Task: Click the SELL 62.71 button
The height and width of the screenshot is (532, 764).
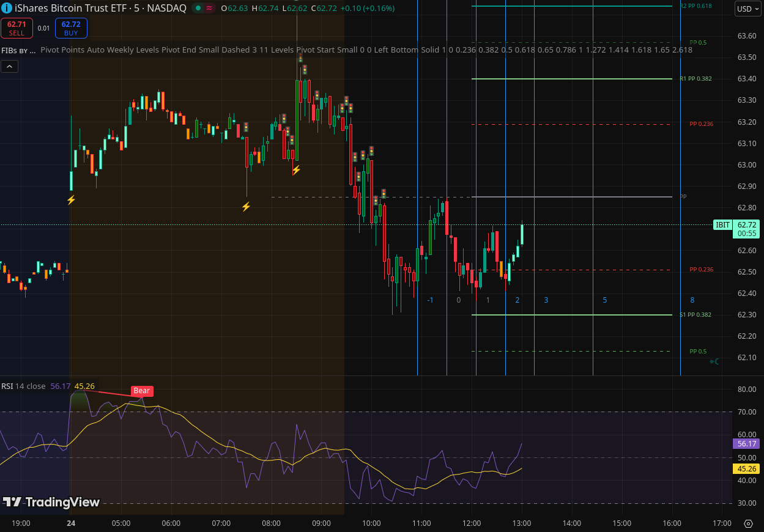Action: pyautogui.click(x=17, y=28)
